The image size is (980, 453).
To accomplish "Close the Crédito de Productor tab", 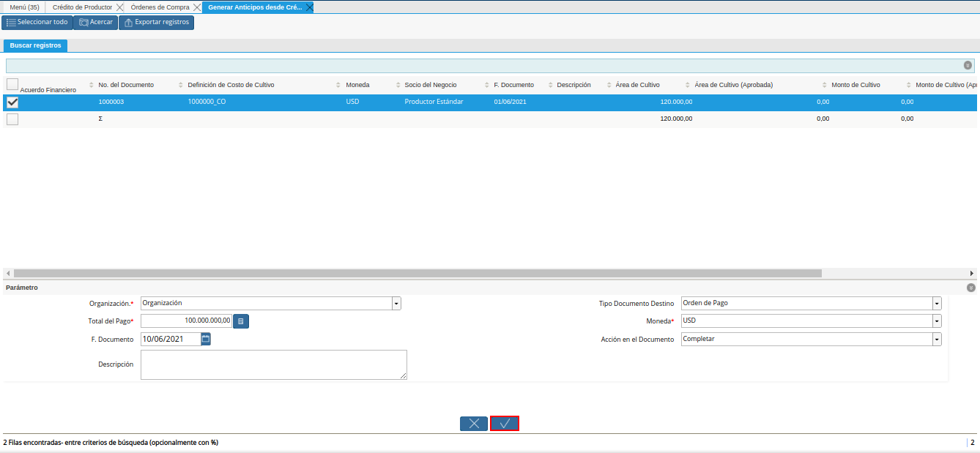I will click(120, 7).
